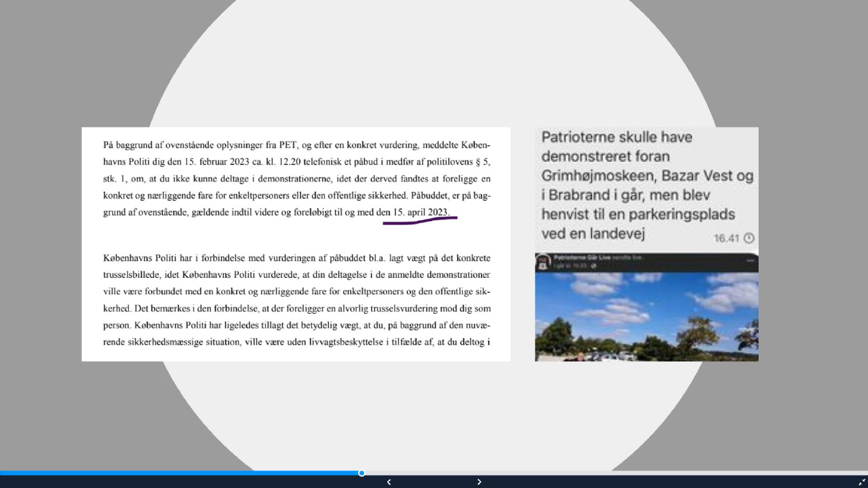Open the parking lot sky photo
This screenshot has height=488, width=868.
click(647, 316)
